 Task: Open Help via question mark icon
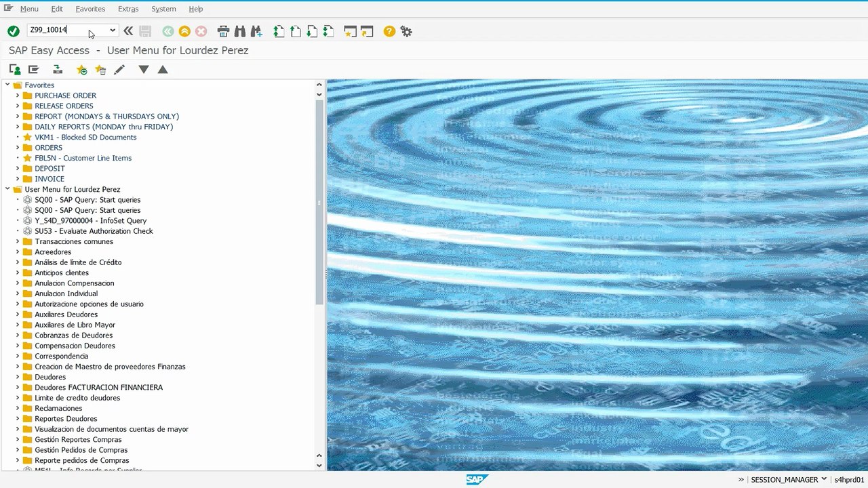(389, 31)
